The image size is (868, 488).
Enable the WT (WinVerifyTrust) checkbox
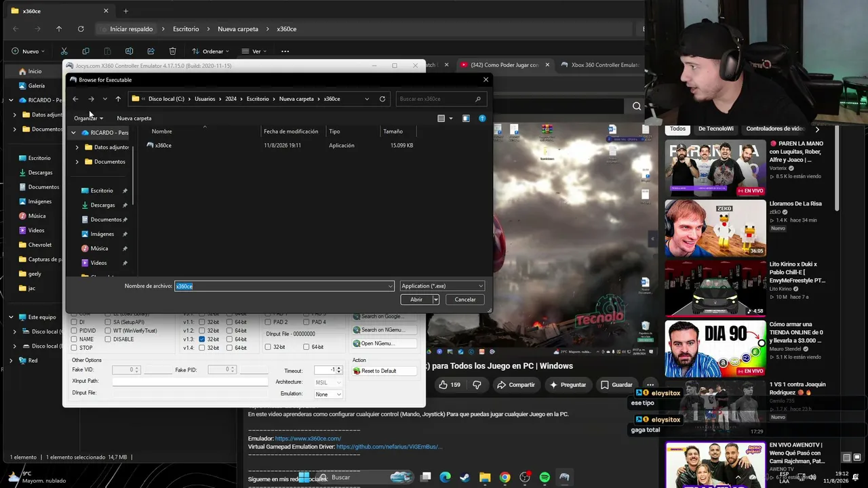click(x=108, y=331)
